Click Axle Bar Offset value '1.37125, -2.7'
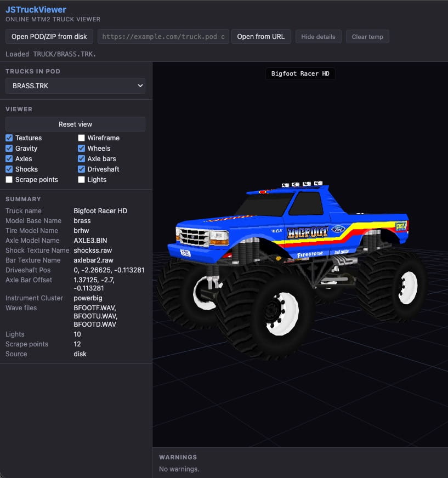 pos(94,280)
